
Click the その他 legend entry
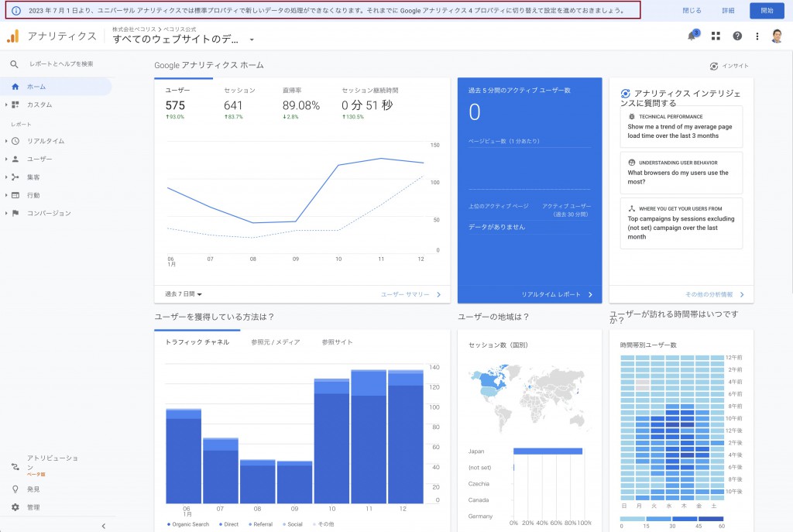pos(324,524)
